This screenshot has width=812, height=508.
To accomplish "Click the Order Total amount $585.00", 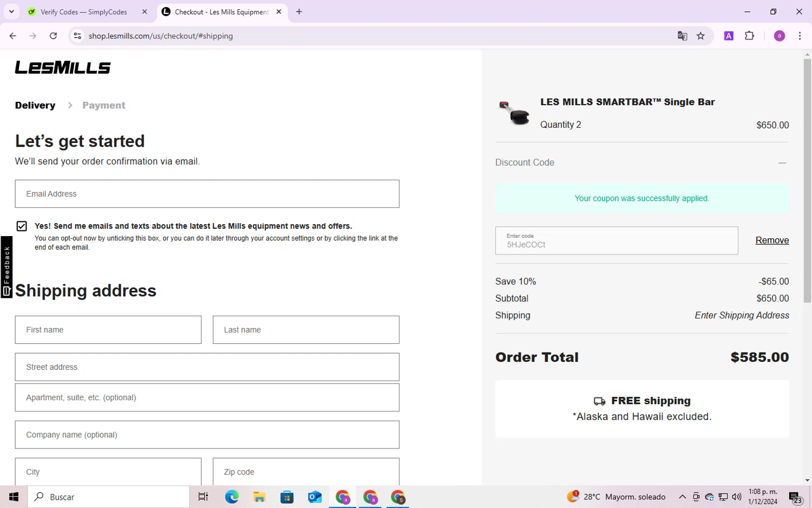I will (x=759, y=357).
